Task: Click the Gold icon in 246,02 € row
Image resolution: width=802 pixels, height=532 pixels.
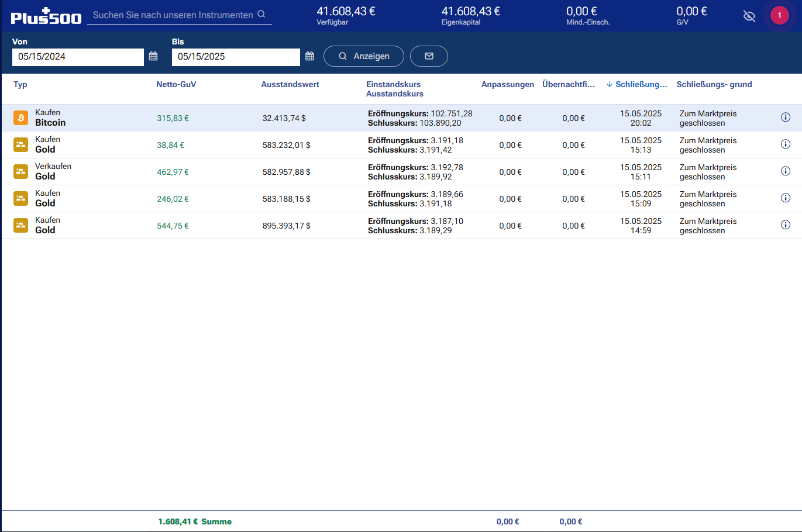Action: [x=21, y=199]
